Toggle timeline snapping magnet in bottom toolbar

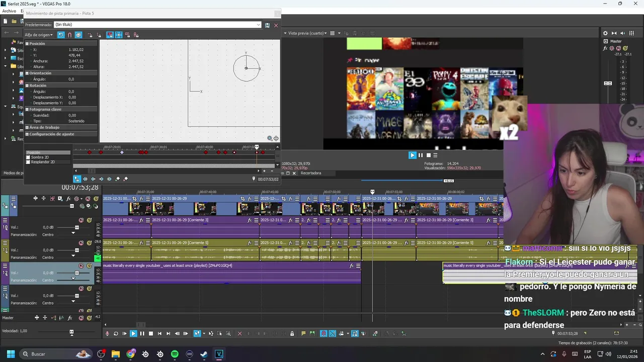324,333
